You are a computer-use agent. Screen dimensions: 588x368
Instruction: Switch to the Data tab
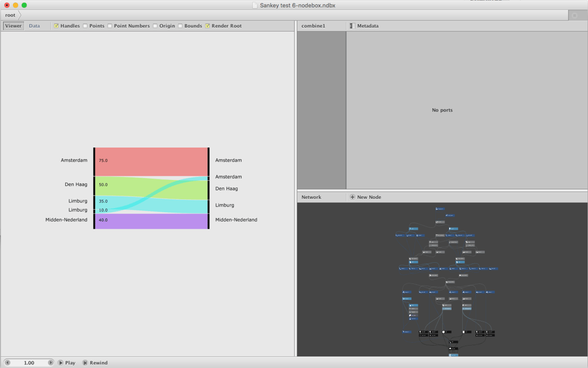(x=34, y=26)
